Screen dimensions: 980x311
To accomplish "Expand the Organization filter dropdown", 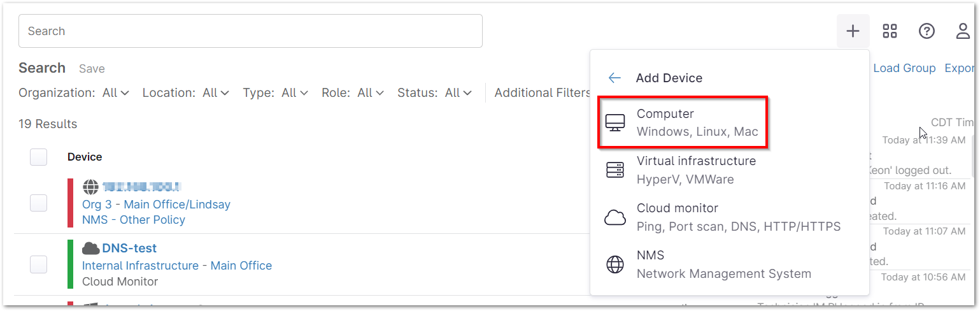I will pyautogui.click(x=116, y=93).
